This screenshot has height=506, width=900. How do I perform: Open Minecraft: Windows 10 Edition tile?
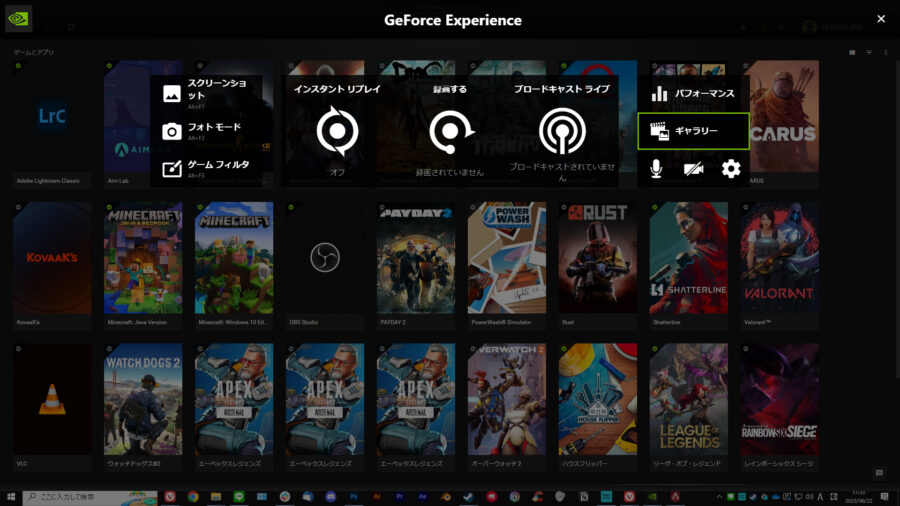click(234, 265)
